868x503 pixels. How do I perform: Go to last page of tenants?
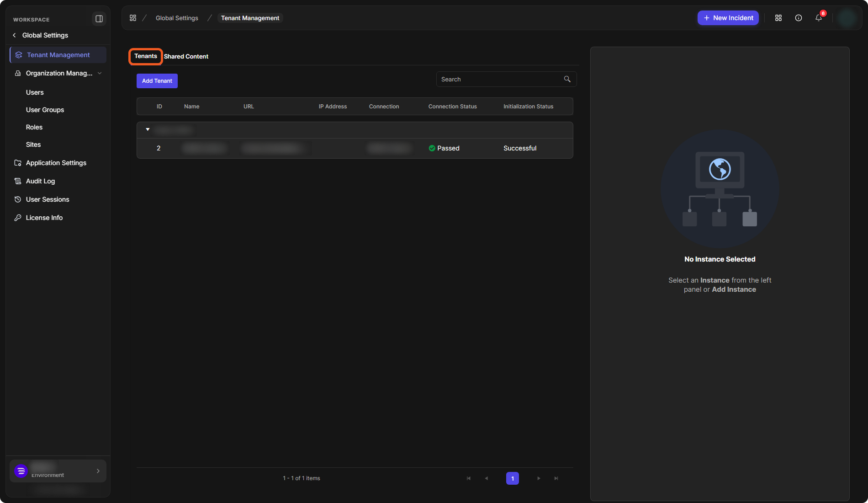tap(556, 478)
